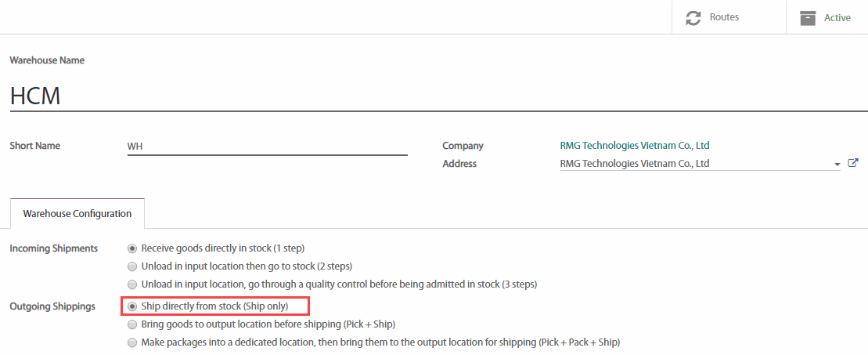This screenshot has height=355, width=868.
Task: Click the Active archive box icon
Action: (808, 17)
